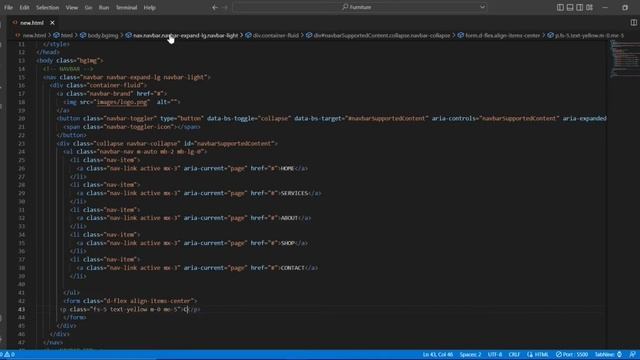Viewport: 640px width, 360px height.
Task: Toggle the primary side bar layout icon
Action: point(560,7)
